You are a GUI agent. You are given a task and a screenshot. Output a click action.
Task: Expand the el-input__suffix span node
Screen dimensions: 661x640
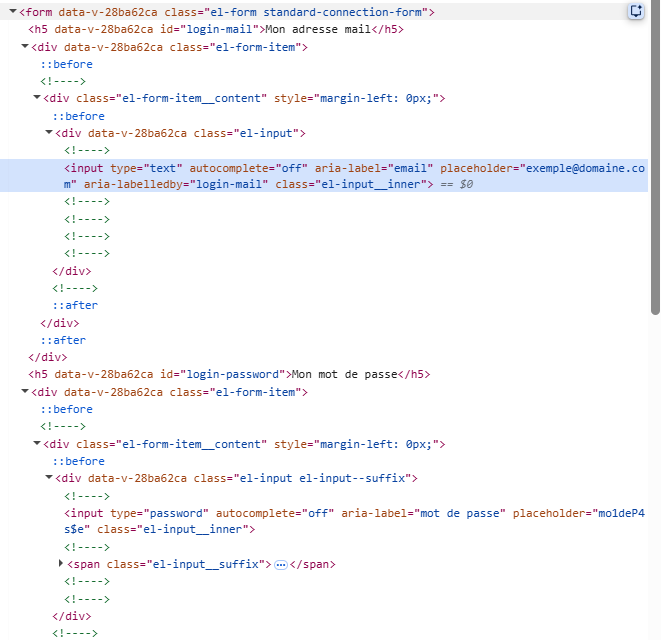(62, 565)
